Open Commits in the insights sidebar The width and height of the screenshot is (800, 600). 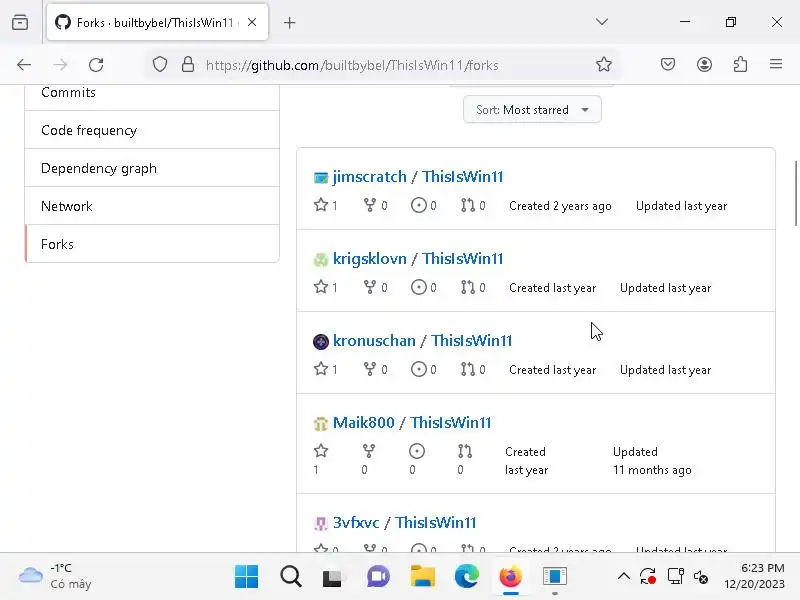point(152,96)
